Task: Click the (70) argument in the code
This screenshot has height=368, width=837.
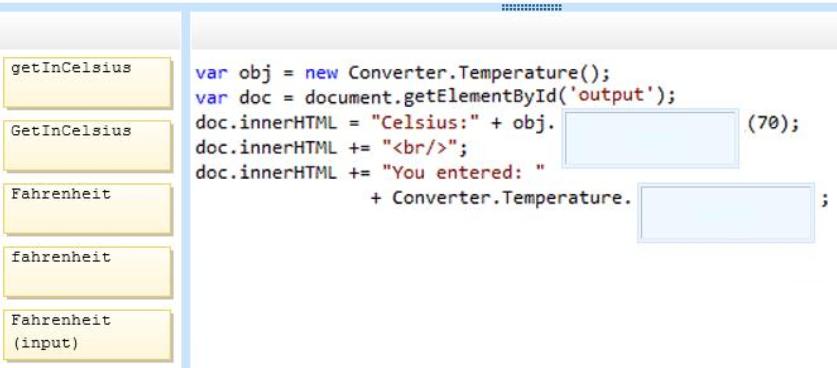Action: click(767, 123)
